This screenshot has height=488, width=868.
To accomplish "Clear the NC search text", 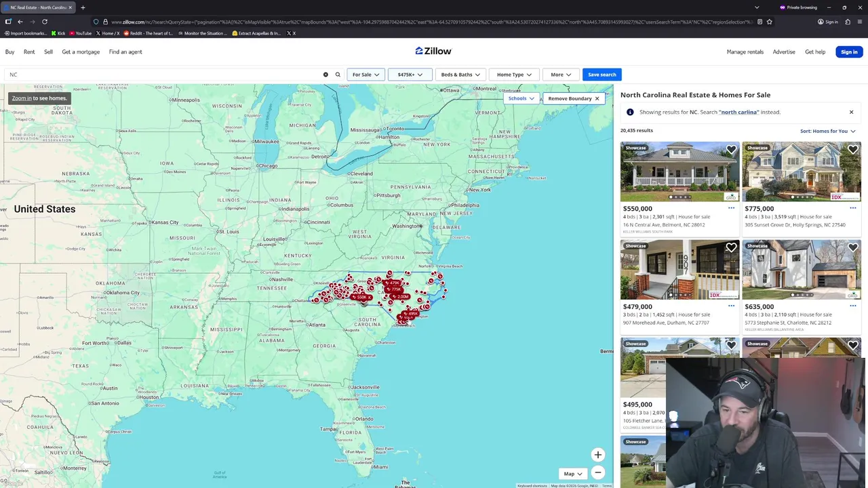I will click(325, 75).
